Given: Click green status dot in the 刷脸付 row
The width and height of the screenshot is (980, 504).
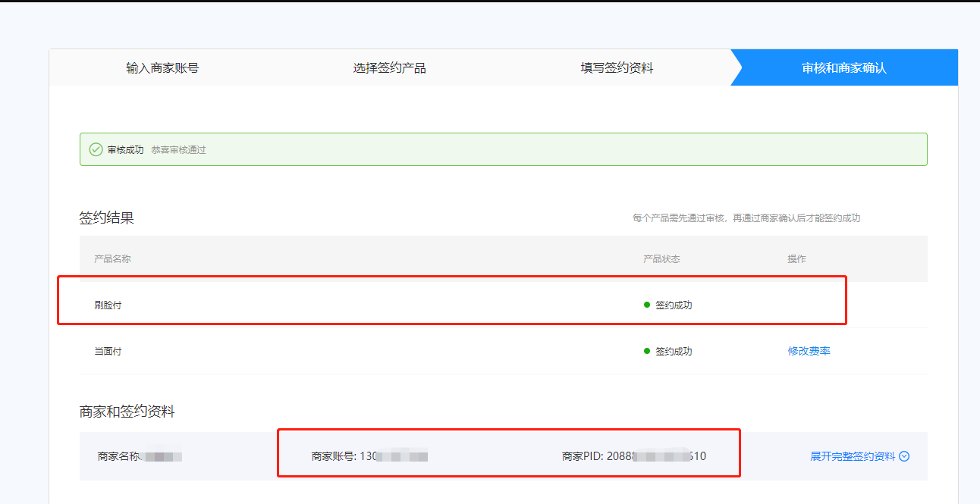Looking at the screenshot, I should point(647,305).
